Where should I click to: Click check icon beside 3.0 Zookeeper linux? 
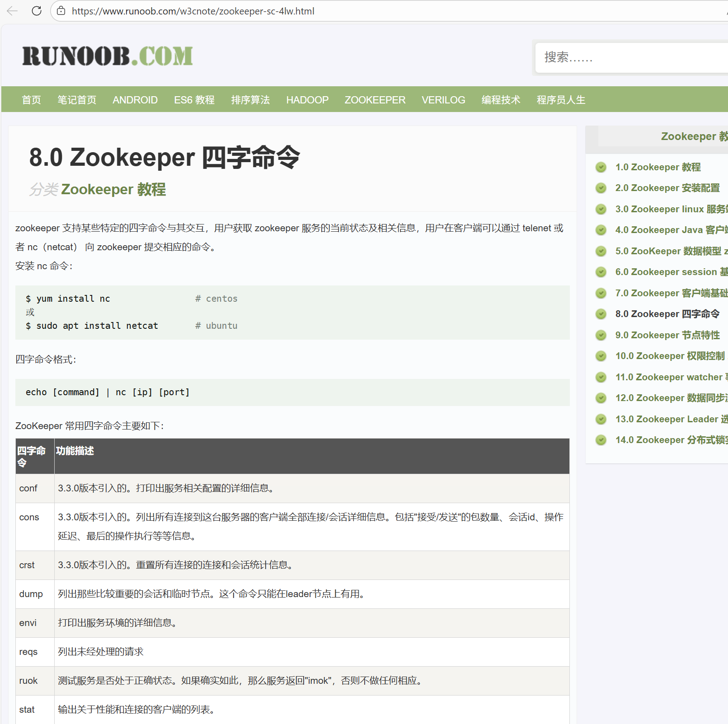(x=601, y=209)
